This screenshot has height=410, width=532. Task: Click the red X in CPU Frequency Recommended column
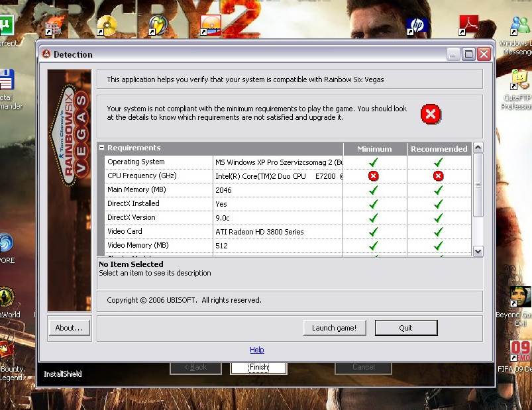438,176
